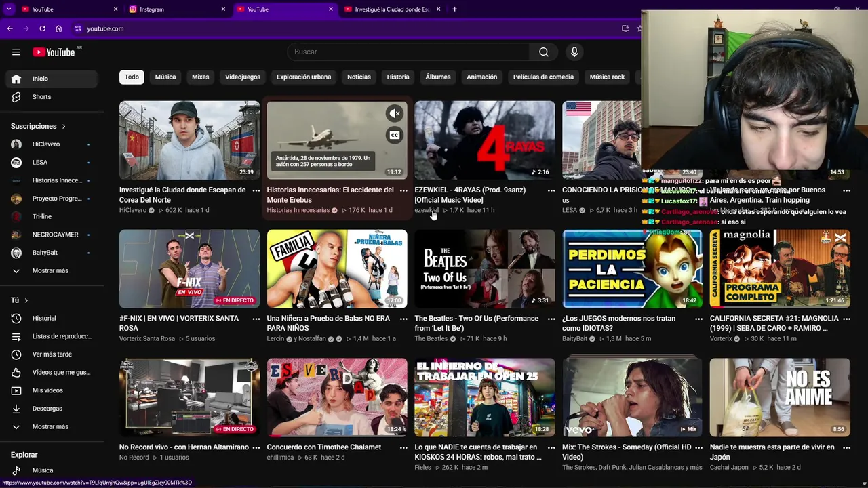Open Ver más tarde in the sidebar
The width and height of the screenshot is (868, 488).
tap(52, 354)
